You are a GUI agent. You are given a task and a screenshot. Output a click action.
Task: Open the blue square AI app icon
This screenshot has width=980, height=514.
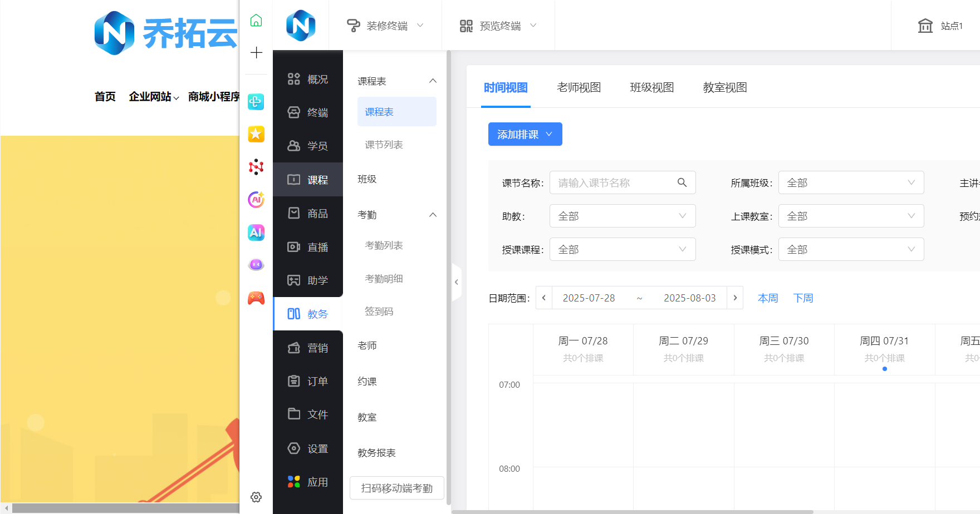point(256,232)
